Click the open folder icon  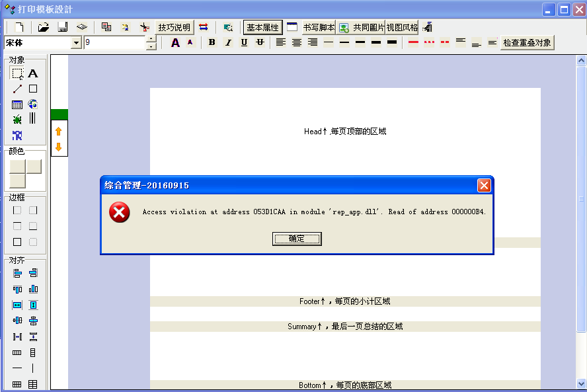[44, 27]
